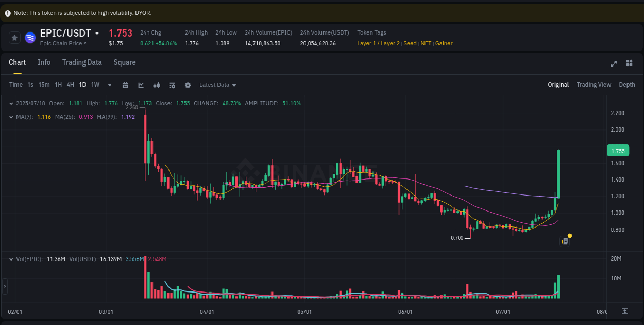Viewport: 644px width, 325px height.
Task: Expand the extra timeframe dropdown arrow
Action: coord(109,85)
